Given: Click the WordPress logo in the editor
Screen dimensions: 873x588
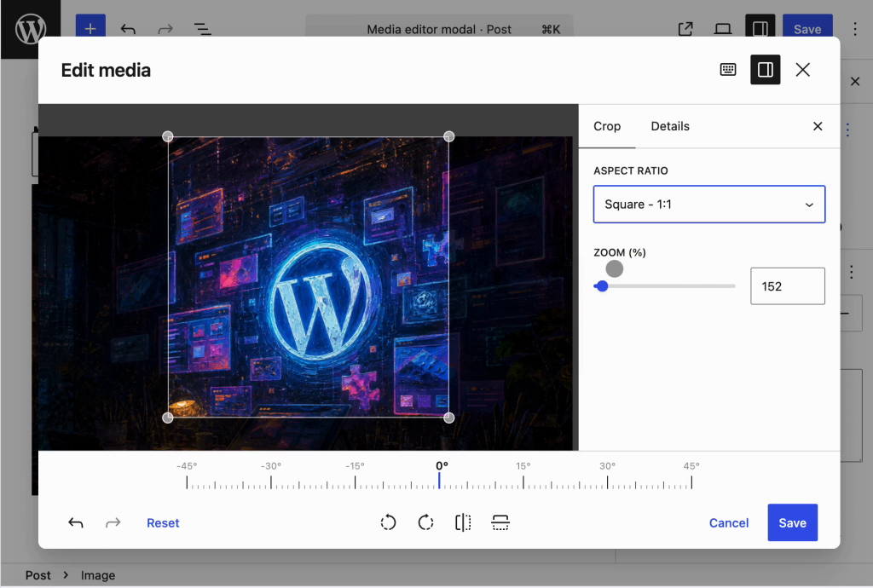Looking at the screenshot, I should click(x=30, y=28).
